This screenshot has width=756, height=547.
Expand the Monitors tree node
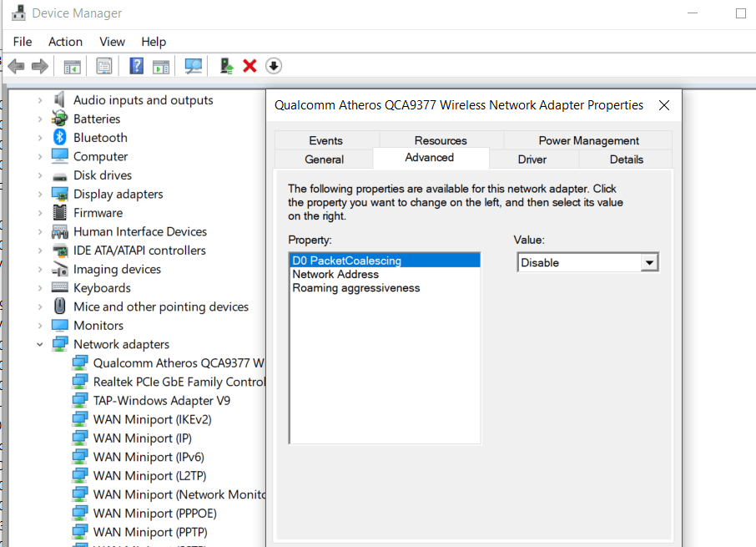tap(40, 326)
